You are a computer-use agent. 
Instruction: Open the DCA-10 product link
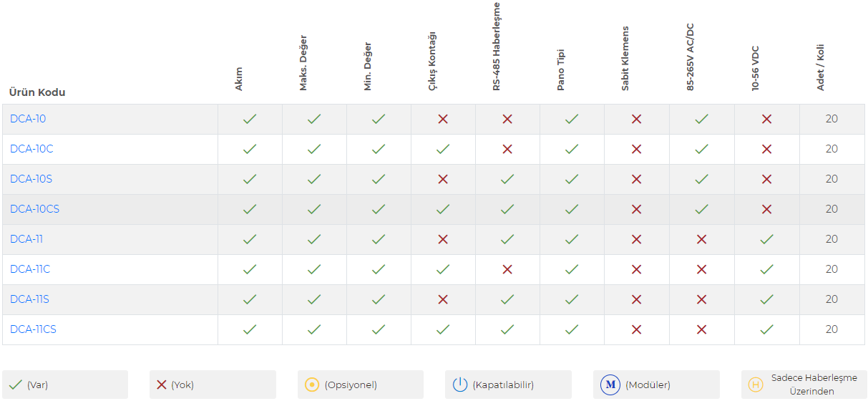(x=28, y=119)
